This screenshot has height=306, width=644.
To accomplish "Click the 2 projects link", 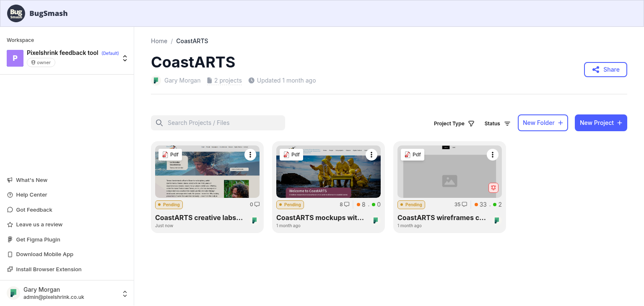I will pos(224,80).
